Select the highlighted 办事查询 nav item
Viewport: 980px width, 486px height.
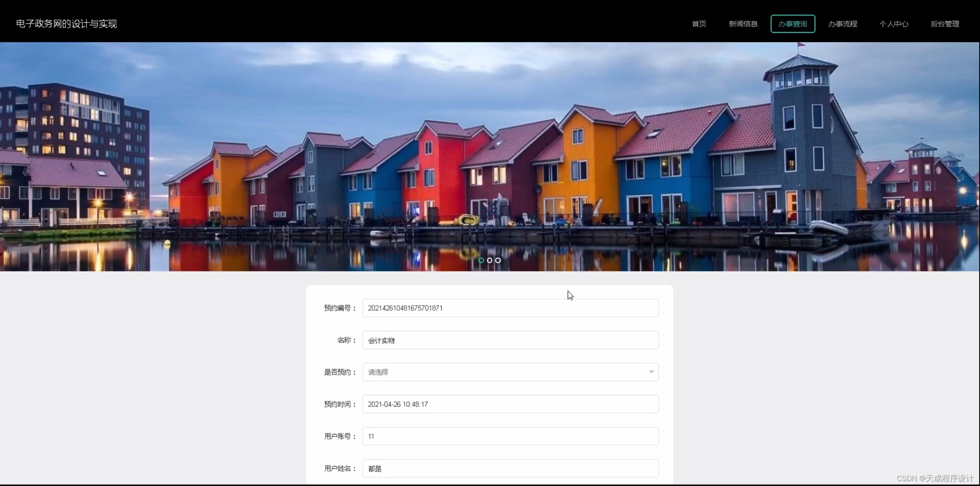[793, 24]
